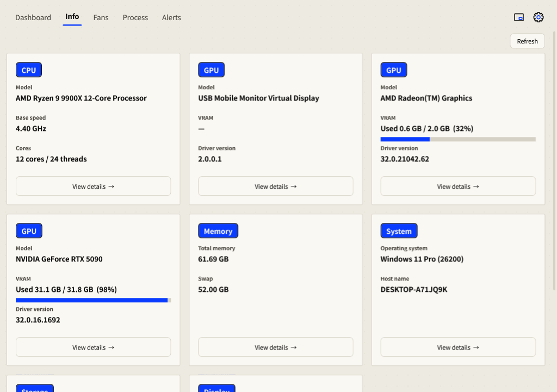This screenshot has height=392, width=557.
Task: Click the 4.40 GHz base speed value
Action: tap(31, 128)
